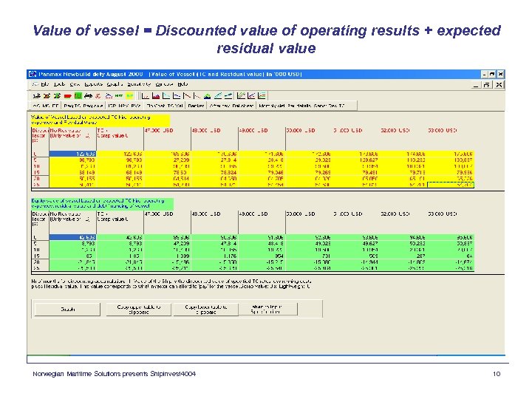The width and height of the screenshot is (532, 399).
Task: Select cell 79,936 in the yellow table
Action: point(450,172)
